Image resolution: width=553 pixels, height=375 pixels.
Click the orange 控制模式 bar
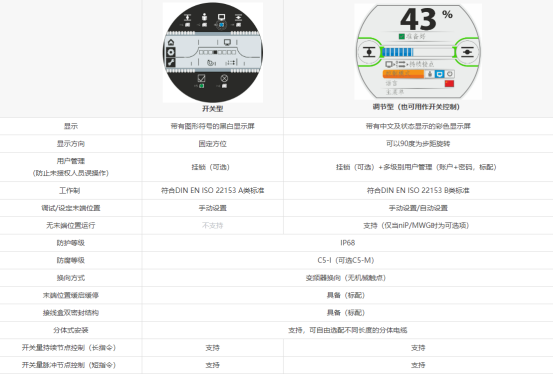point(403,74)
